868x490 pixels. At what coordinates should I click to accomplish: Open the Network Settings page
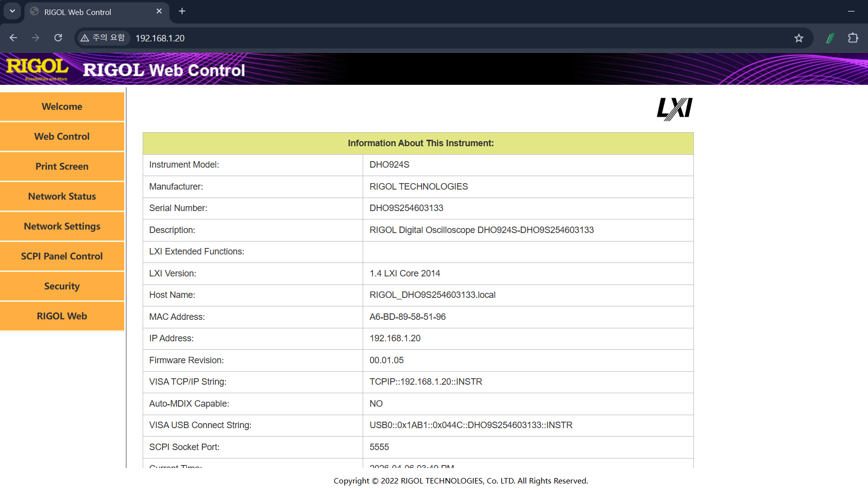(x=62, y=226)
